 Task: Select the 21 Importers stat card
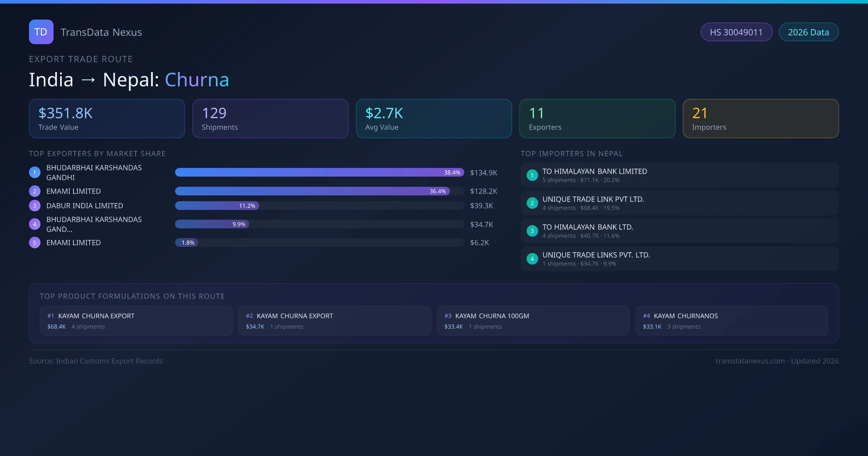pos(761,118)
